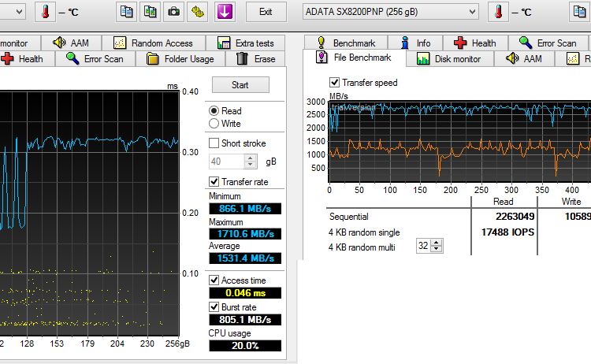Viewport: 591px width, 364px height.
Task: Click the camera save screenshot icon
Action: [174, 12]
